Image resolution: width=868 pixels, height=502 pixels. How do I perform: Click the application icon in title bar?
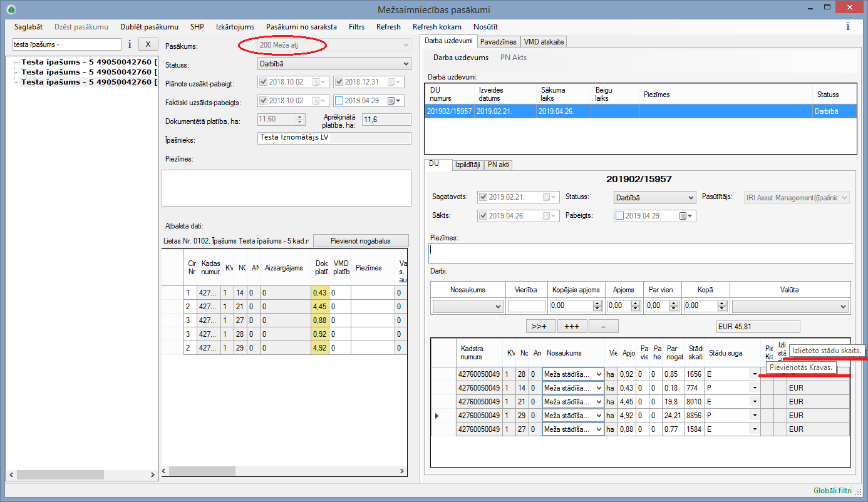(x=11, y=9)
